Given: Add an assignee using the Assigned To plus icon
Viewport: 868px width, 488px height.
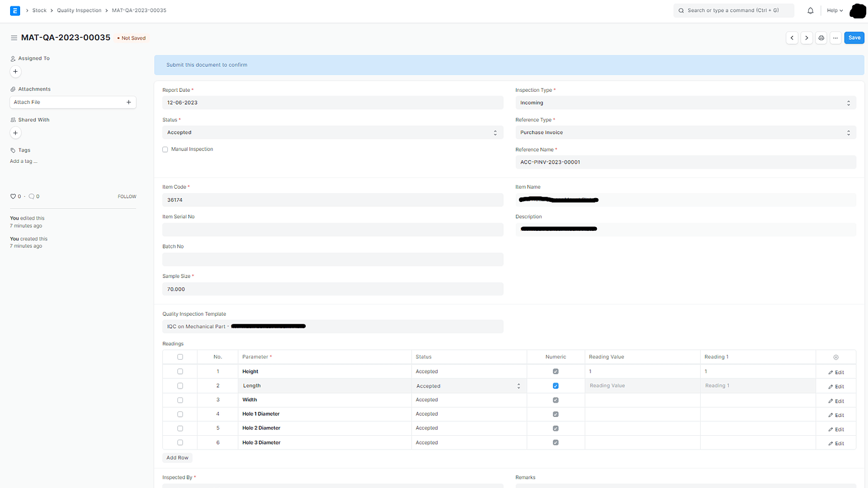Looking at the screenshot, I should point(15,71).
